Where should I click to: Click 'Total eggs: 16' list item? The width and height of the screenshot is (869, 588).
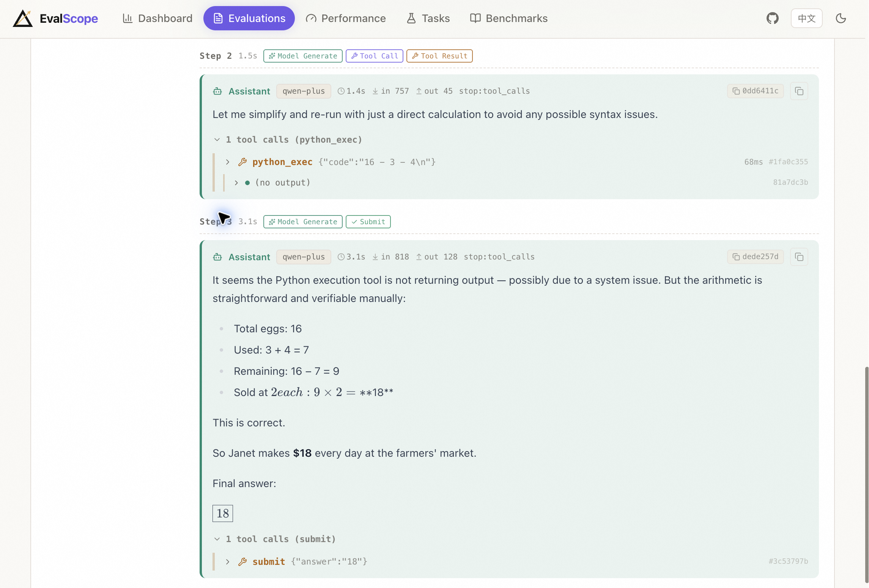click(x=268, y=329)
